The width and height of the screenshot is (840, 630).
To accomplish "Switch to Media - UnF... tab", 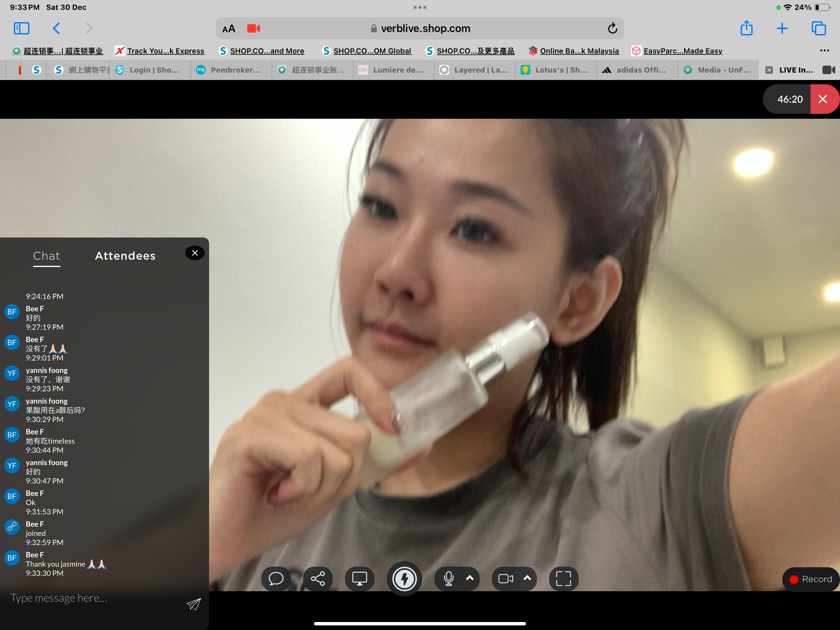I will pyautogui.click(x=719, y=70).
